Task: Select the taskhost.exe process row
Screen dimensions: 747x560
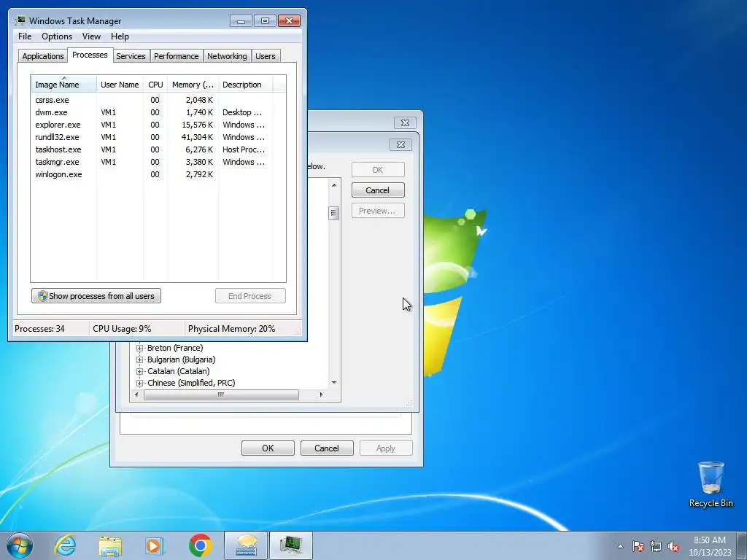Action: pyautogui.click(x=158, y=149)
